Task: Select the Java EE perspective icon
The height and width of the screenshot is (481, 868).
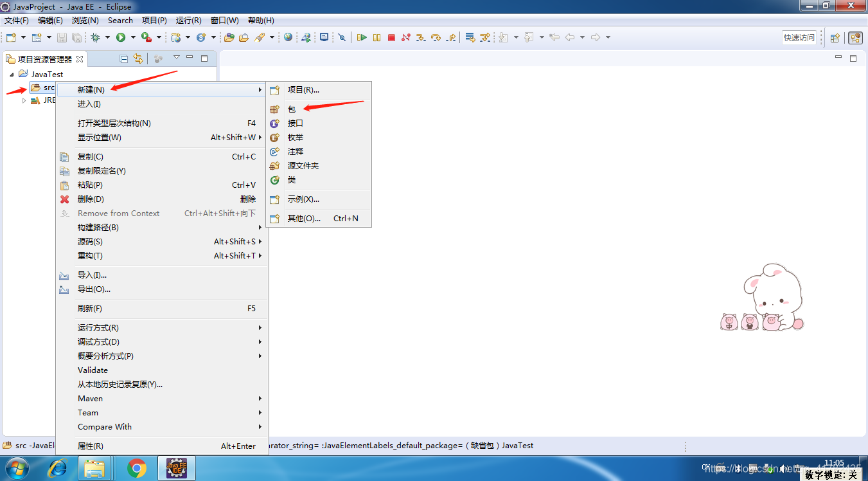Action: coord(855,37)
